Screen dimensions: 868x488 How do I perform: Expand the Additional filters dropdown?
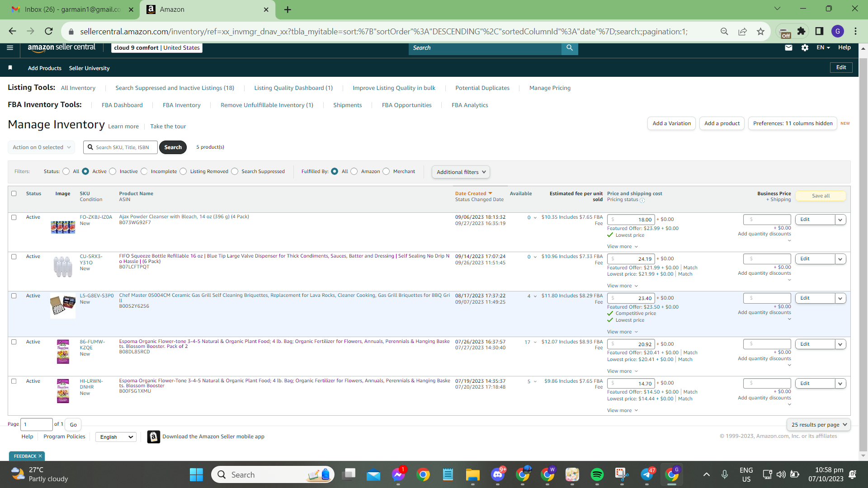[461, 172]
